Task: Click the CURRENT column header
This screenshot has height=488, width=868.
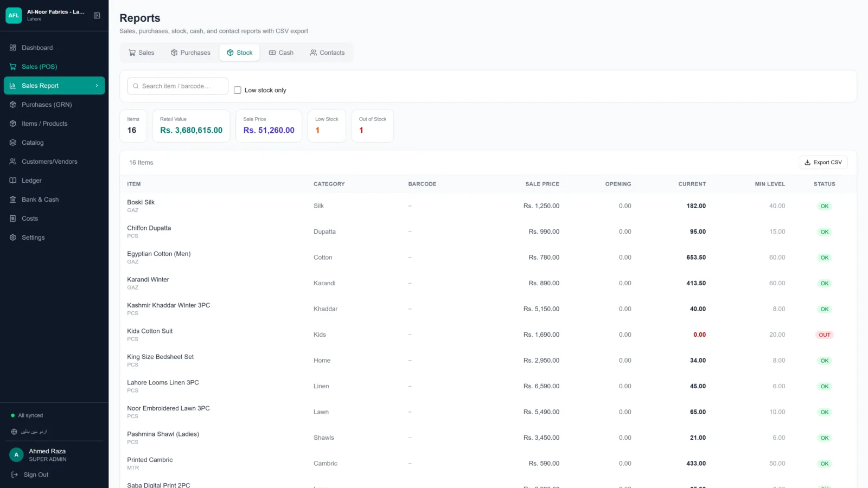Action: coord(692,184)
